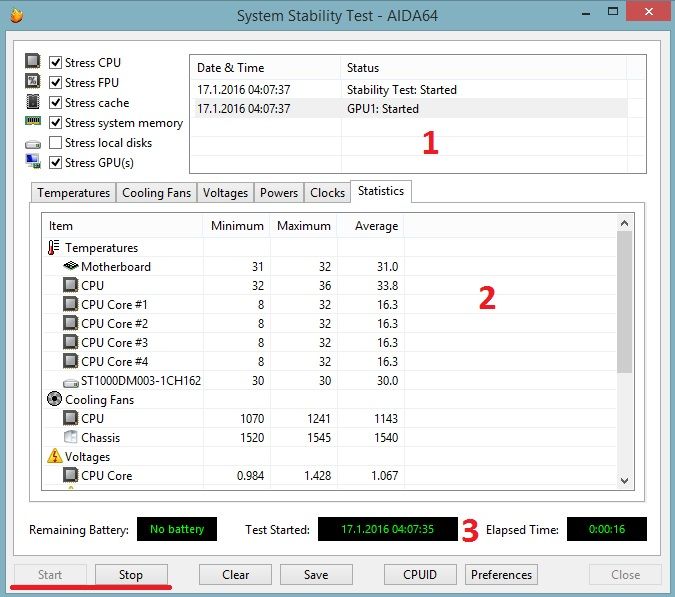Click the chip icon of CPU fan row
Screen dimensions: 675x597
[x=71, y=418]
